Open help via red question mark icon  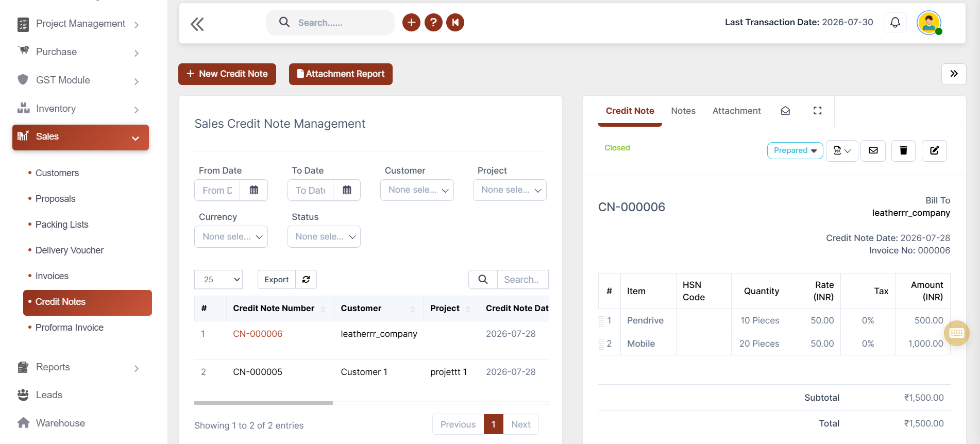[x=433, y=22]
